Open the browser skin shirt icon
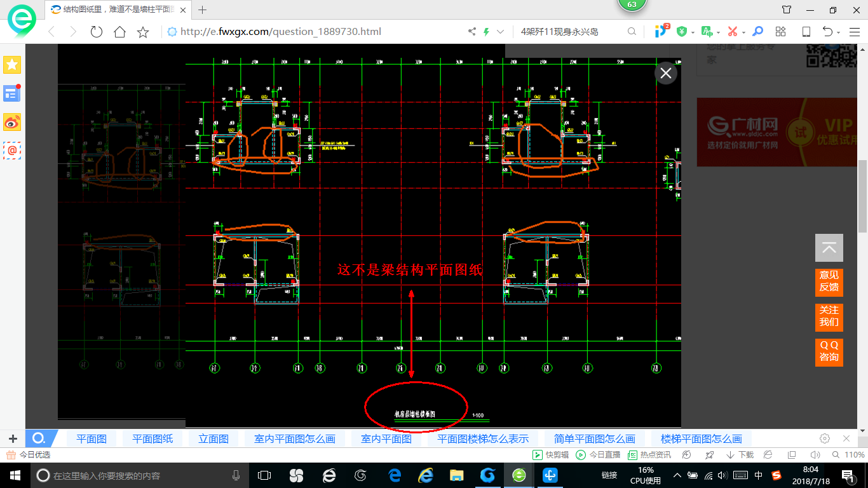 pyautogui.click(x=787, y=10)
